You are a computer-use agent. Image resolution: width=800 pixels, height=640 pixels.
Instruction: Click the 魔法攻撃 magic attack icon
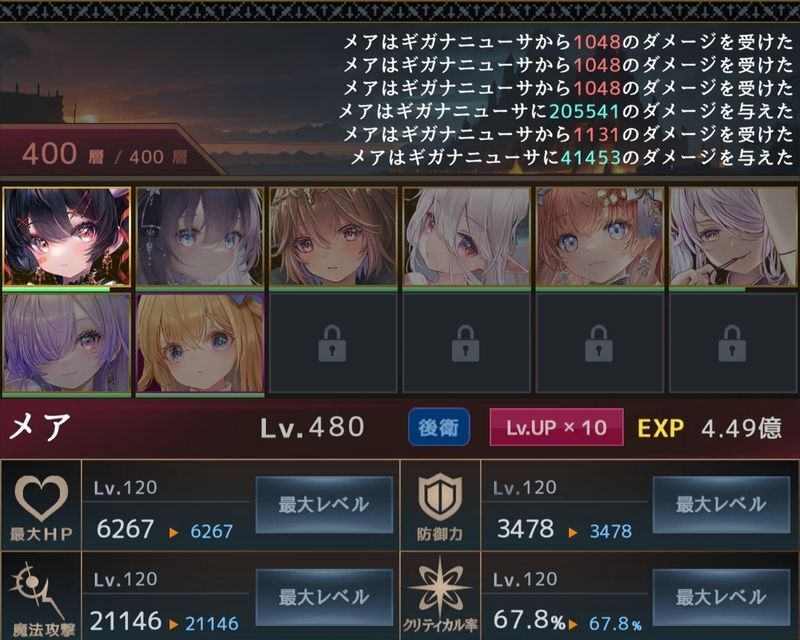pos(38,592)
